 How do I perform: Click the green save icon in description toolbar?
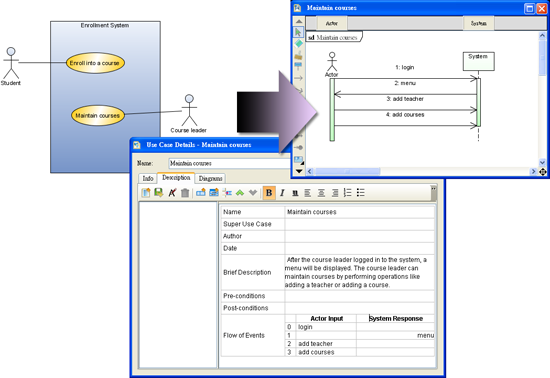[159, 193]
